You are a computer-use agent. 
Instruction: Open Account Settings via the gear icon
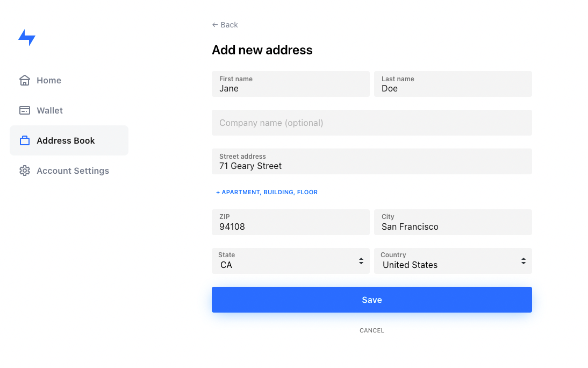pos(24,171)
